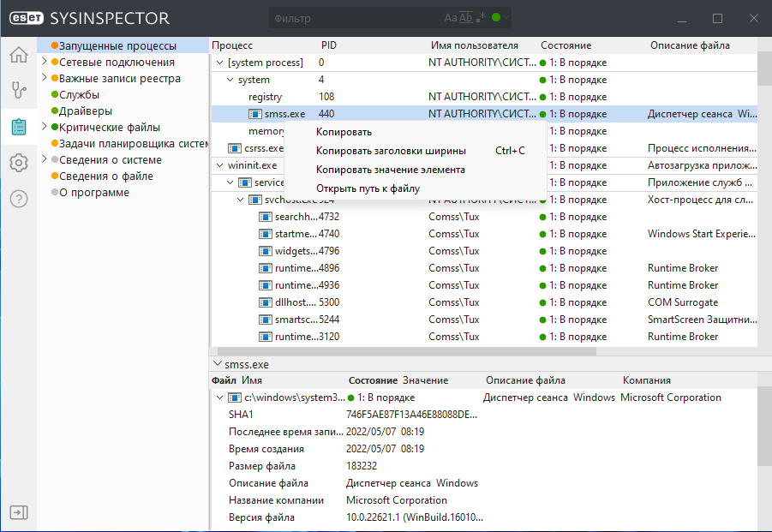
Task: Click the csrss.exe process icon
Action: coord(235,148)
